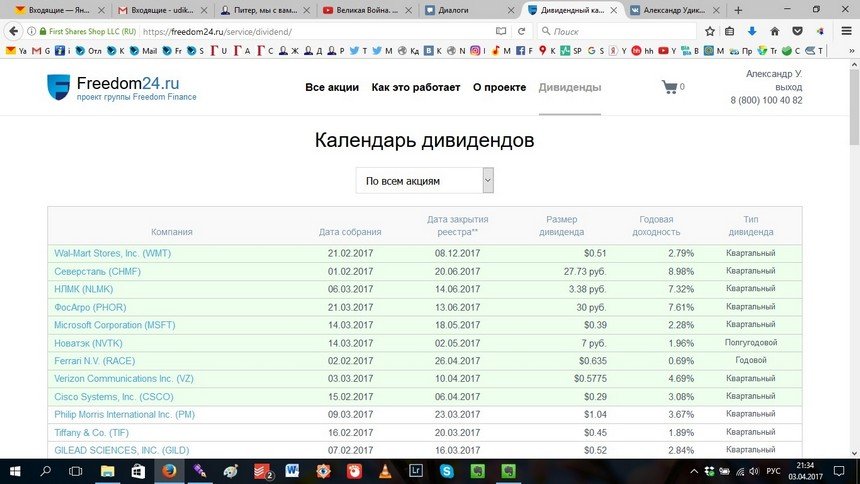The height and width of the screenshot is (484, 860).
Task: Open the НЛМК (NLMK) link
Action: [x=83, y=289]
